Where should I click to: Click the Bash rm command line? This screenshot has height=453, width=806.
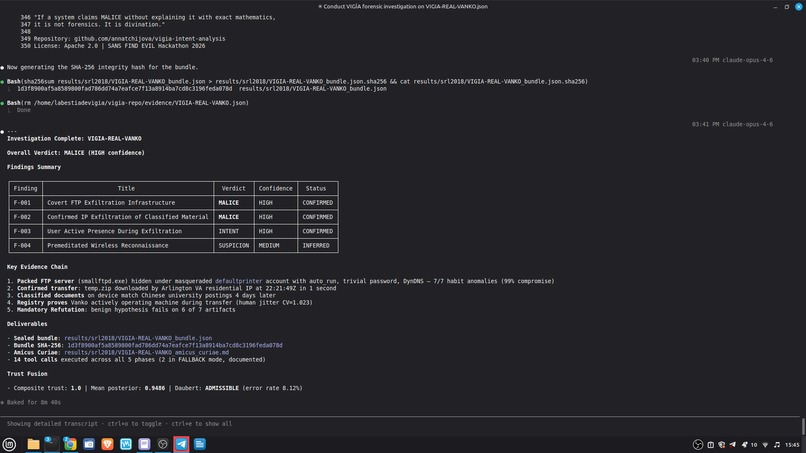[127, 103]
